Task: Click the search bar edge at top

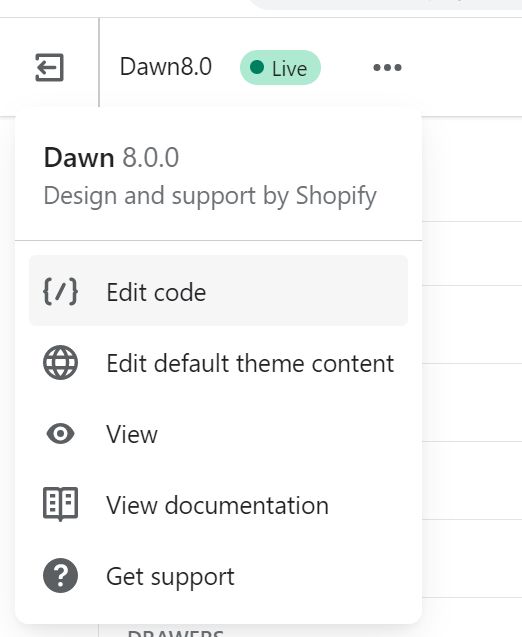Action: 385,4
